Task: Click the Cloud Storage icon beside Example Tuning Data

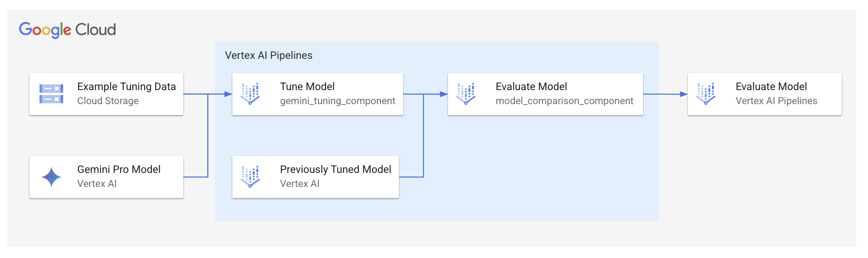Action: coord(51,94)
